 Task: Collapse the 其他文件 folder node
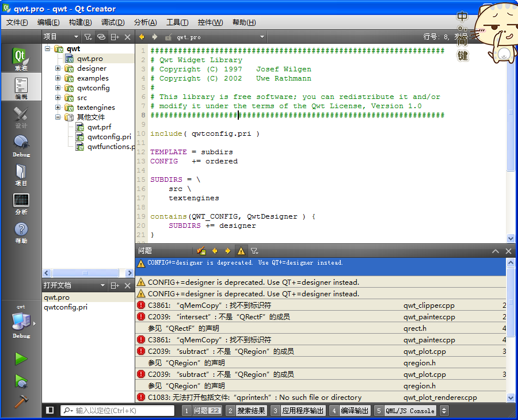point(58,117)
